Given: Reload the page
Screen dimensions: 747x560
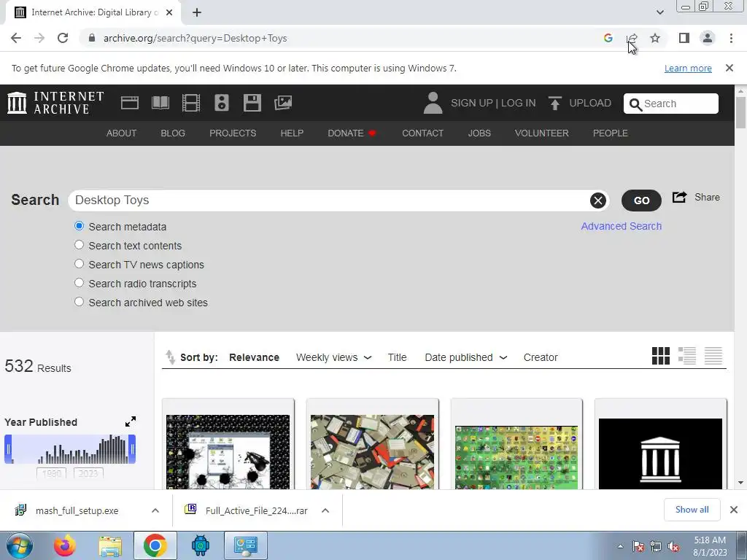Looking at the screenshot, I should click(63, 38).
